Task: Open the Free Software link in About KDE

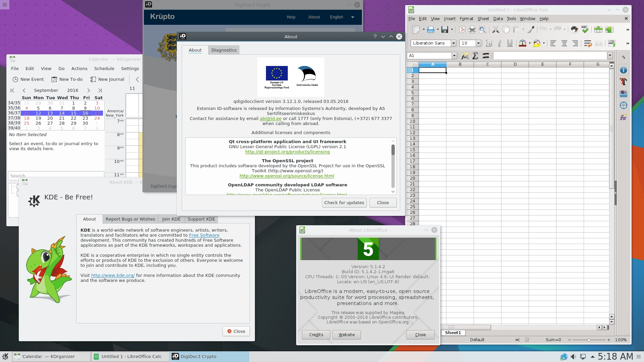Action: (x=204, y=235)
